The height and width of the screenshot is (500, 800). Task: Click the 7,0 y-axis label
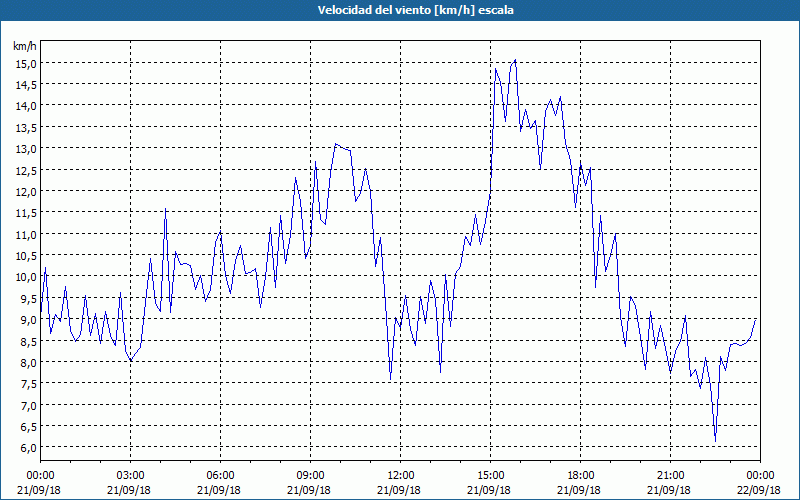tap(29, 406)
